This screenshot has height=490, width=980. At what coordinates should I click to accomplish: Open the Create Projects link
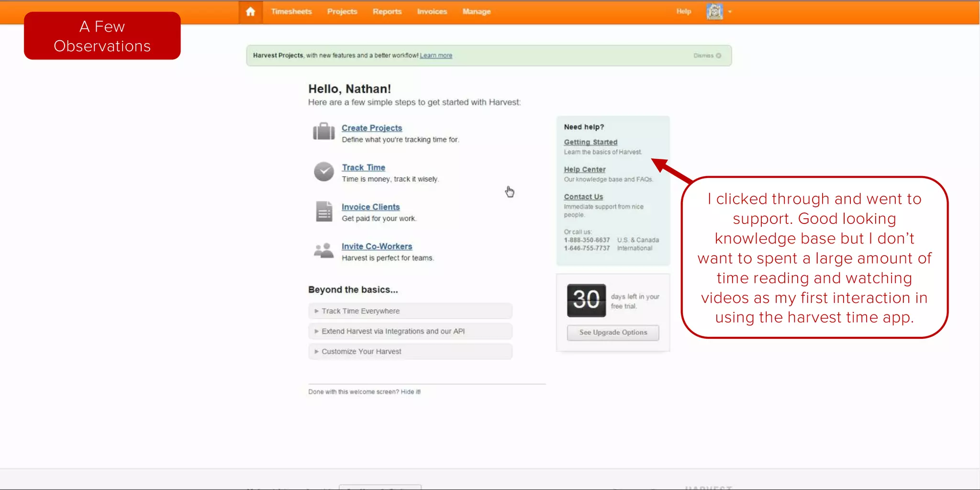pyautogui.click(x=372, y=128)
